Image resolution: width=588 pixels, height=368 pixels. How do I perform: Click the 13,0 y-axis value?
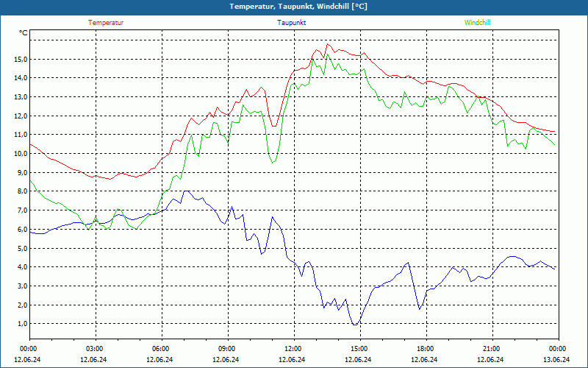[21, 97]
